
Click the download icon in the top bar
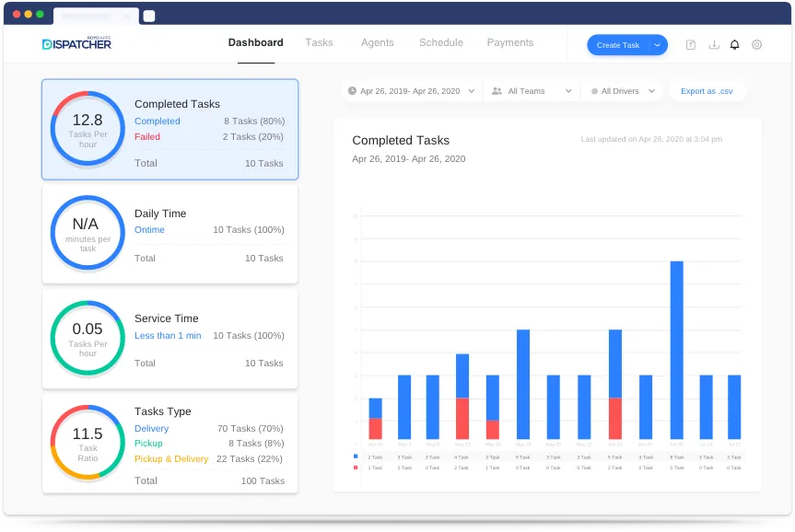pos(713,43)
